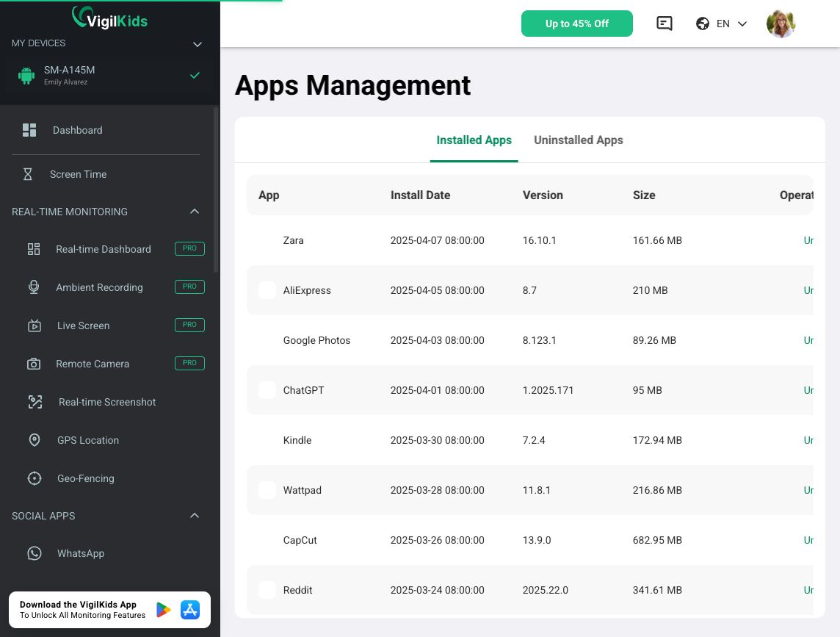The width and height of the screenshot is (840, 637).
Task: Click the Emily Alvarez device owner name
Action: [x=65, y=82]
